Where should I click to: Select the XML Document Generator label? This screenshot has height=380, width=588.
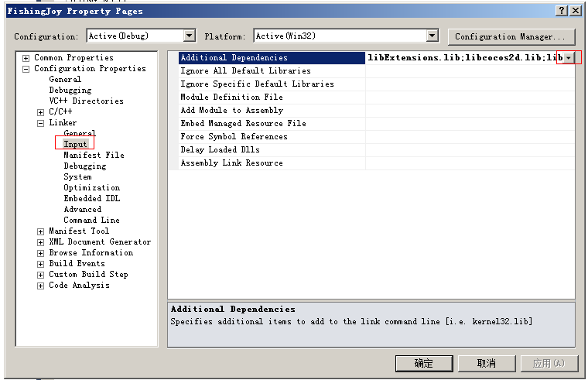click(100, 242)
